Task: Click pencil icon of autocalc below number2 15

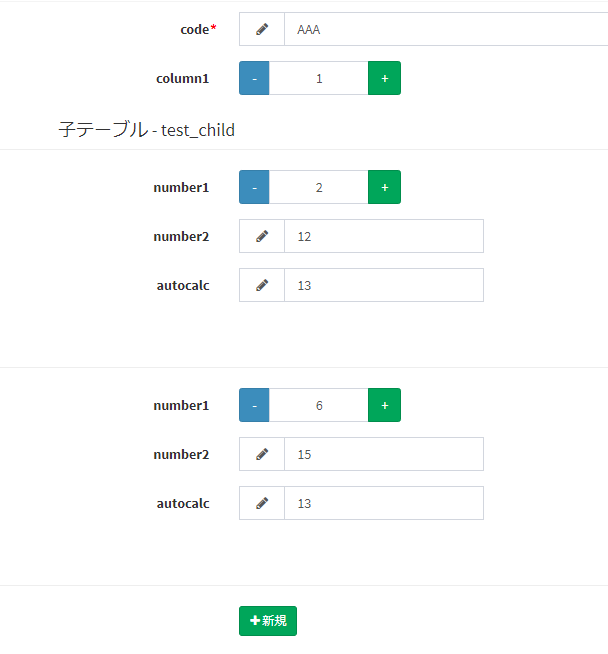Action: pos(262,503)
